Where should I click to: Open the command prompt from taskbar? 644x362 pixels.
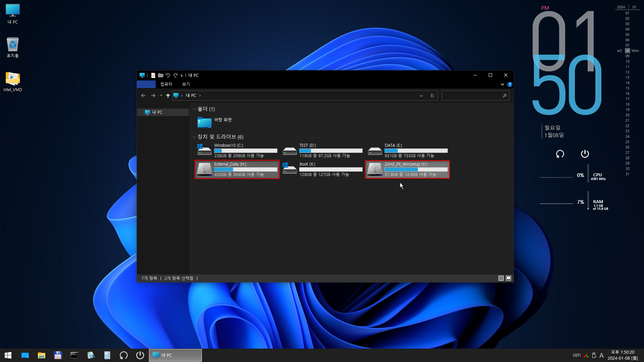74,355
